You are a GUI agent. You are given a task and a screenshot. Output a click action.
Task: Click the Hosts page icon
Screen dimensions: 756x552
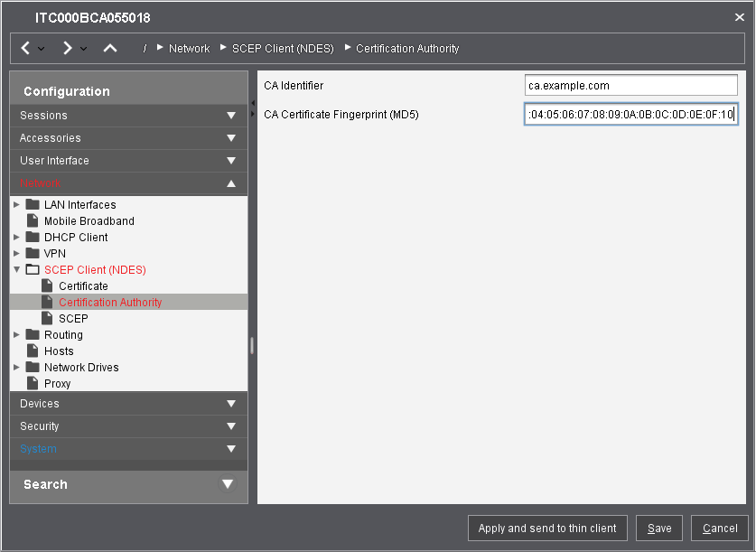tap(33, 351)
